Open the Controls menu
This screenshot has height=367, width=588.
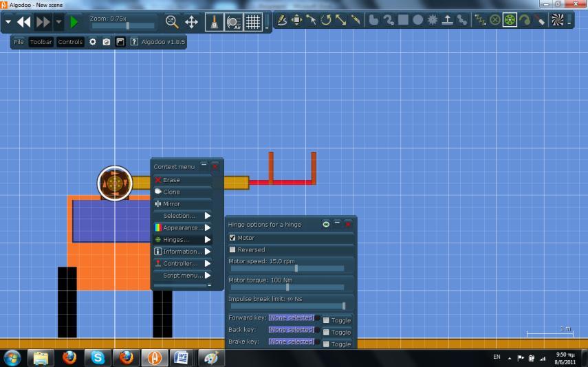coord(70,42)
